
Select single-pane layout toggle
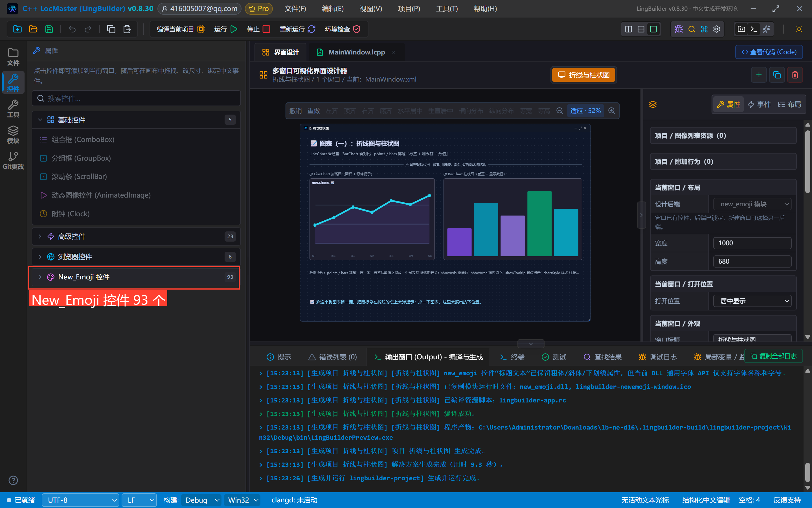tap(653, 29)
